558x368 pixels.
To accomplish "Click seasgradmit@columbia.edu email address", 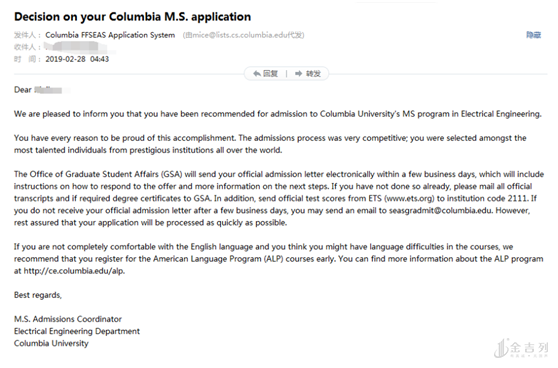I will (441, 210).
